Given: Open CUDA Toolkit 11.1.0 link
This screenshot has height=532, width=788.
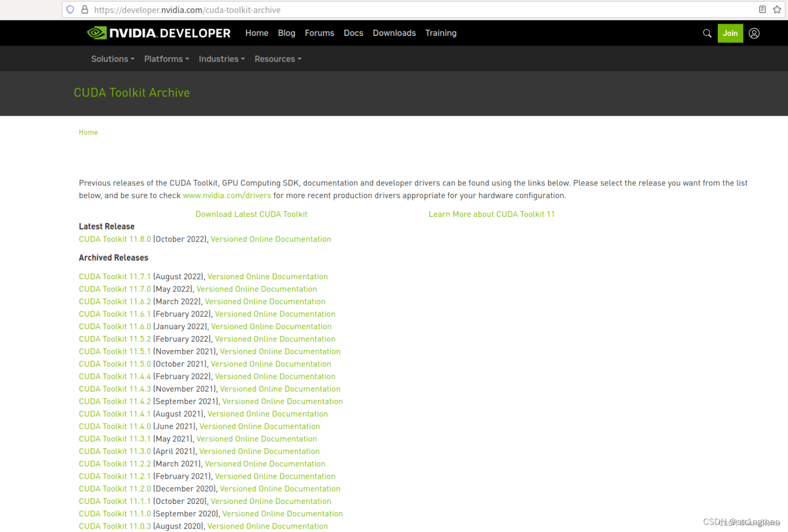Looking at the screenshot, I should click(115, 514).
